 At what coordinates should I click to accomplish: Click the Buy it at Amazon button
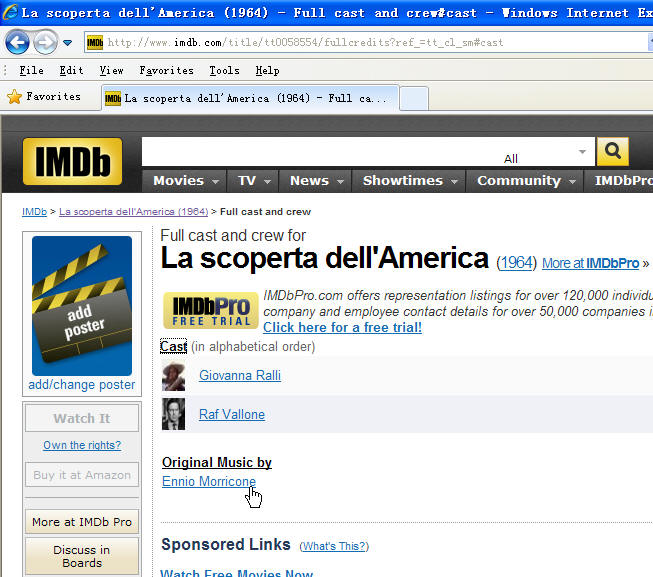click(82, 475)
